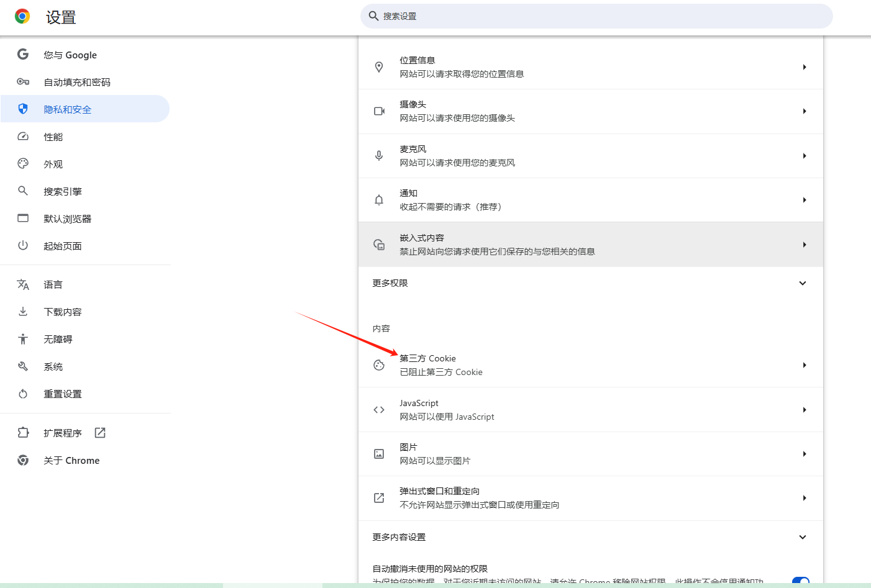Click the reset icon beside 重置设置

23,394
